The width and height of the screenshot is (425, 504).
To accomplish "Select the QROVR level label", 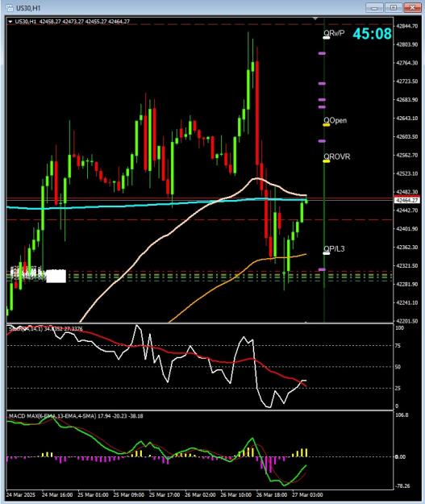I will point(336,156).
